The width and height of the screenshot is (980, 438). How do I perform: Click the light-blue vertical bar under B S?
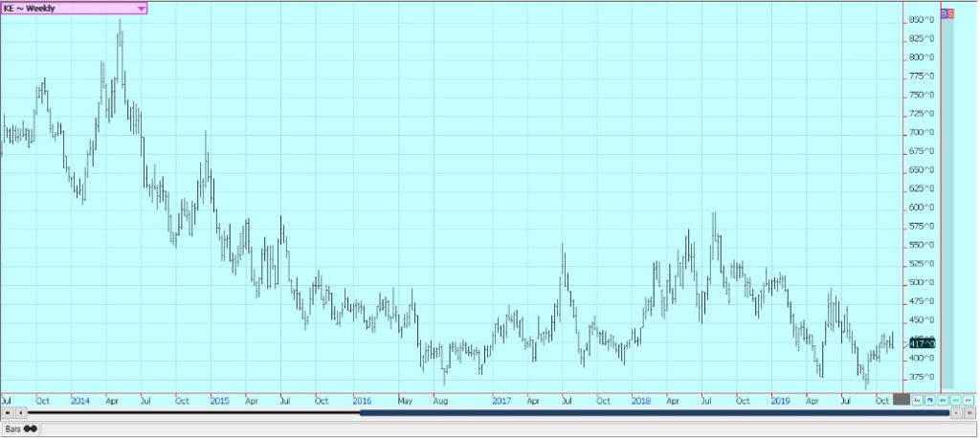(947, 203)
